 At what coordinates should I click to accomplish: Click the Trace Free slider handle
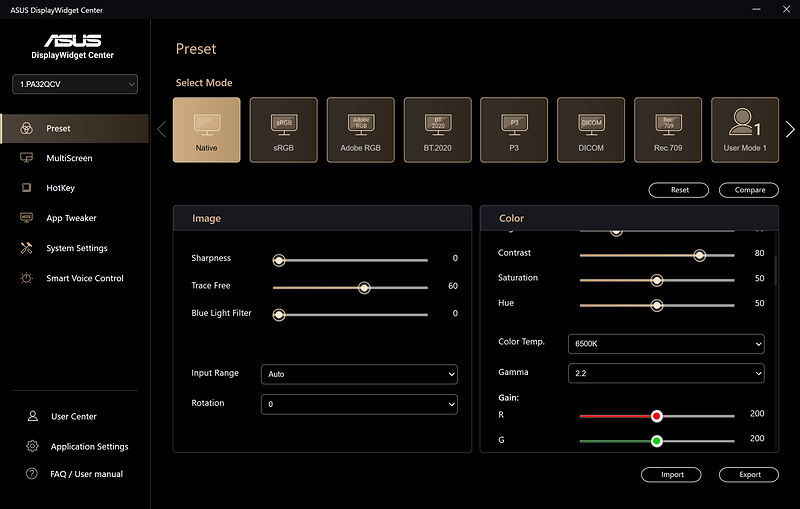coord(364,287)
